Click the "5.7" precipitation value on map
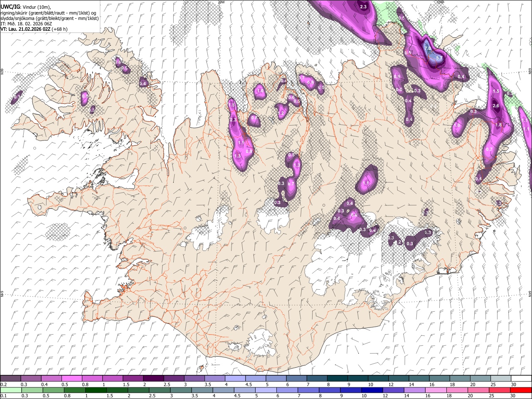The image size is (532, 399). (438, 59)
